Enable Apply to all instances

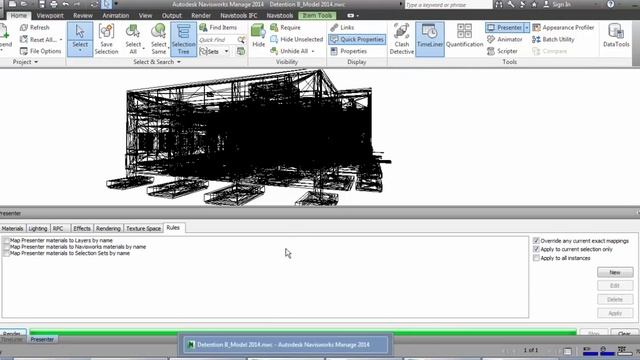(x=536, y=258)
